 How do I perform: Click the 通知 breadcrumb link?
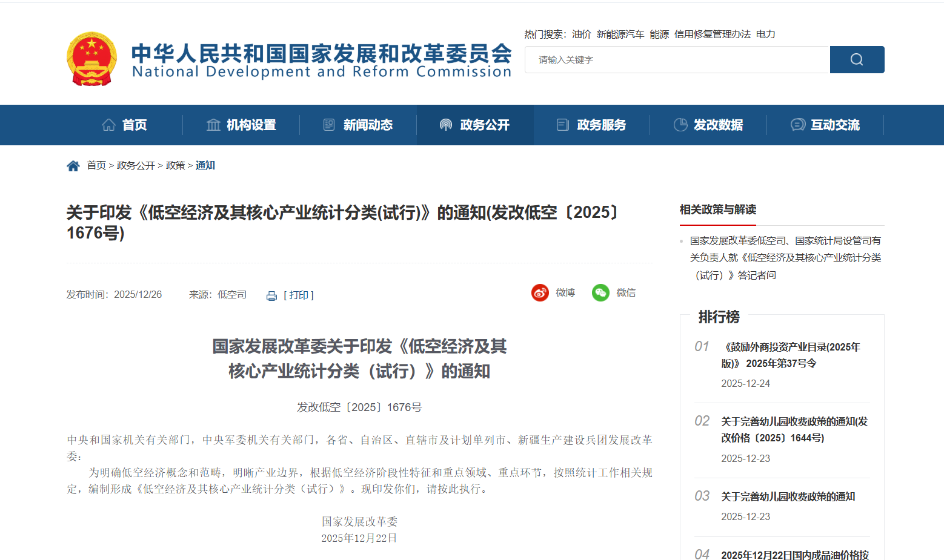pyautogui.click(x=205, y=165)
